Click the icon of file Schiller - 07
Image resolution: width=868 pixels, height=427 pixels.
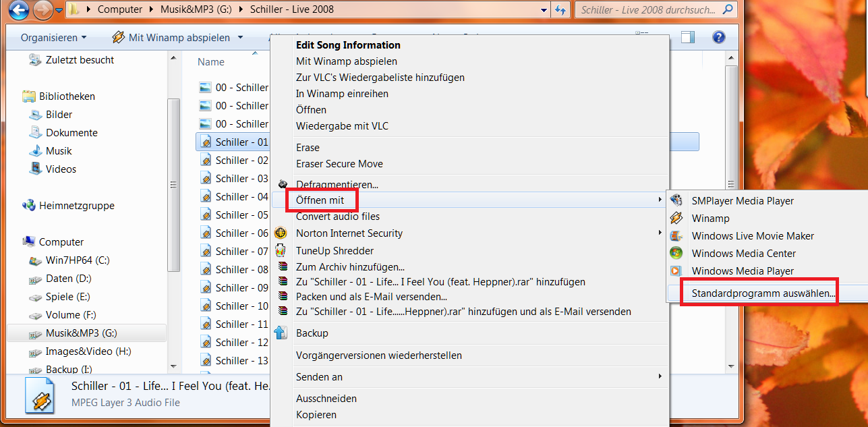(x=206, y=252)
